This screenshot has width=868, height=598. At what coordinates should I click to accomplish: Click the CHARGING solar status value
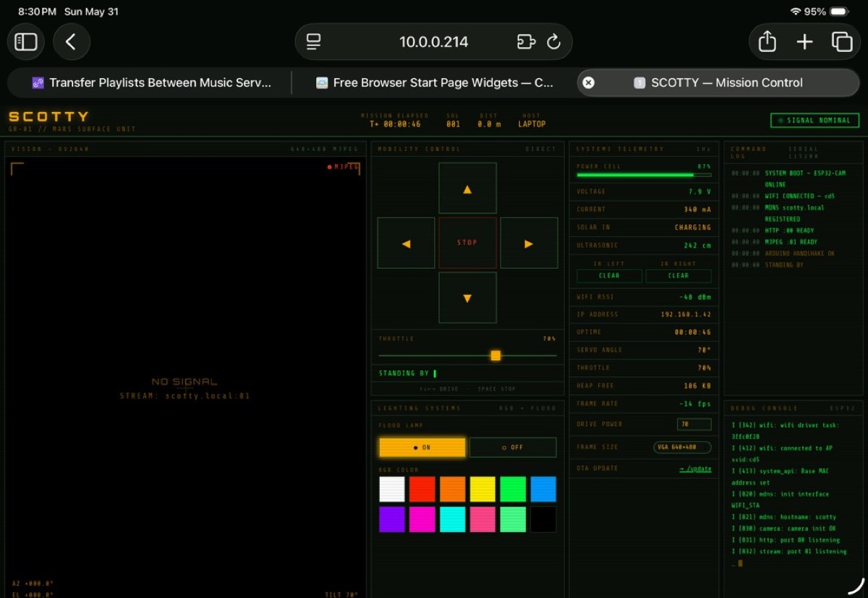[693, 228]
